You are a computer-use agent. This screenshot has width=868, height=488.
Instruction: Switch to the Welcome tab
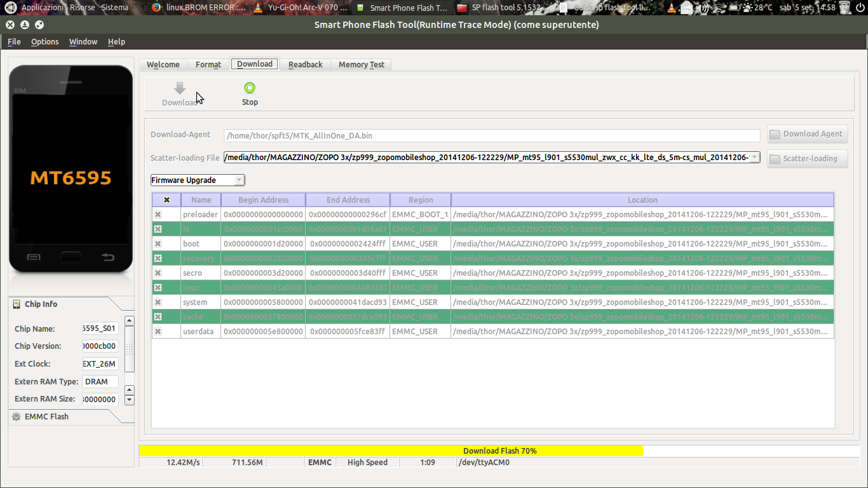click(x=163, y=65)
